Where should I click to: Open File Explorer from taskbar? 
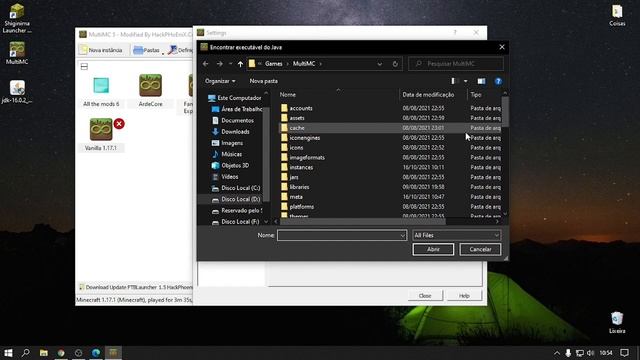(x=44, y=353)
